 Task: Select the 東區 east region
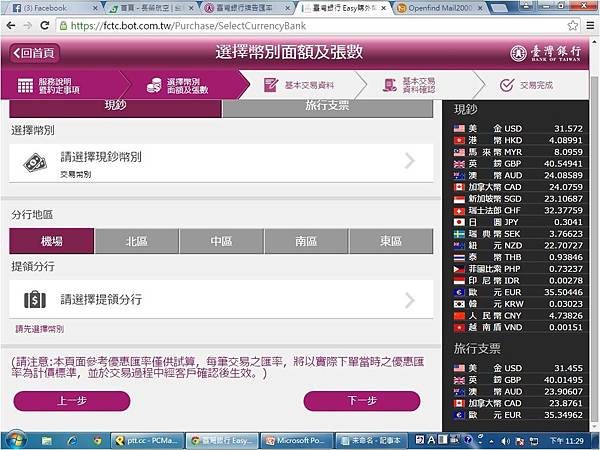point(391,241)
